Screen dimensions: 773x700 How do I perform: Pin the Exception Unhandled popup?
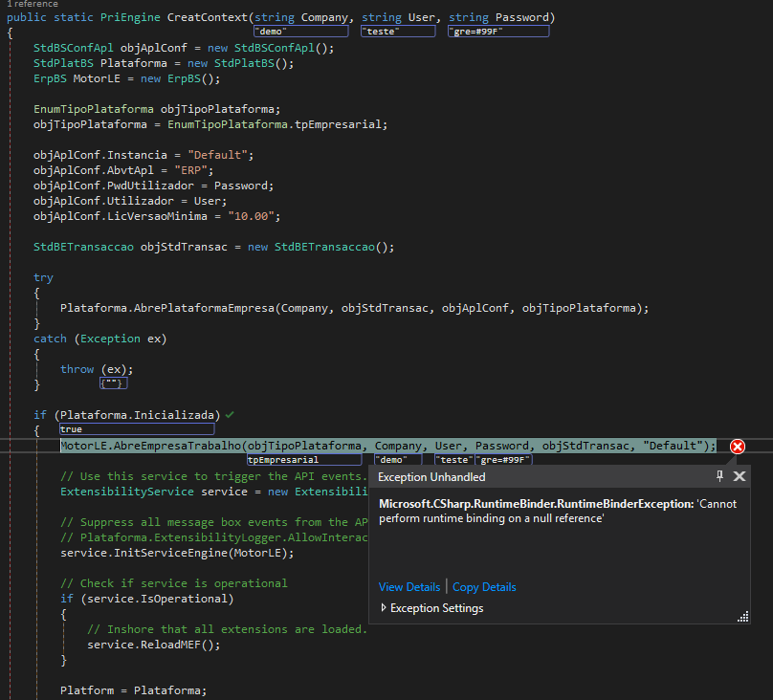(719, 476)
